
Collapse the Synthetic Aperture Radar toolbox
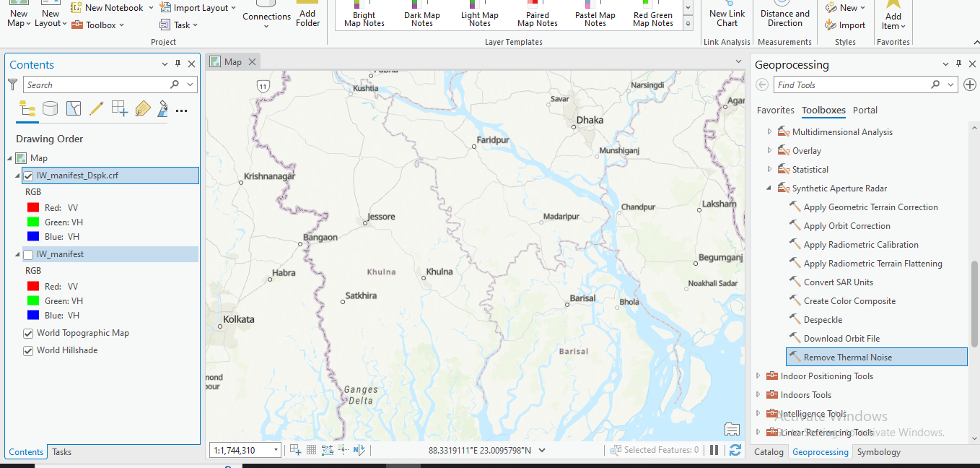pyautogui.click(x=769, y=188)
